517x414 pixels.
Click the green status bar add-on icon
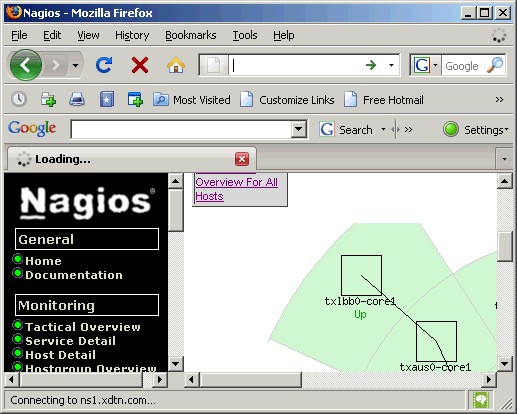(x=480, y=400)
